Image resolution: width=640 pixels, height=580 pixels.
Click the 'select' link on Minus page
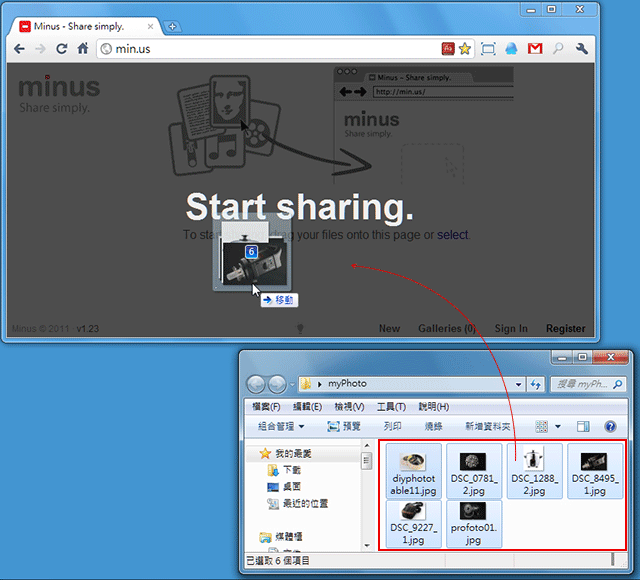(x=452, y=235)
